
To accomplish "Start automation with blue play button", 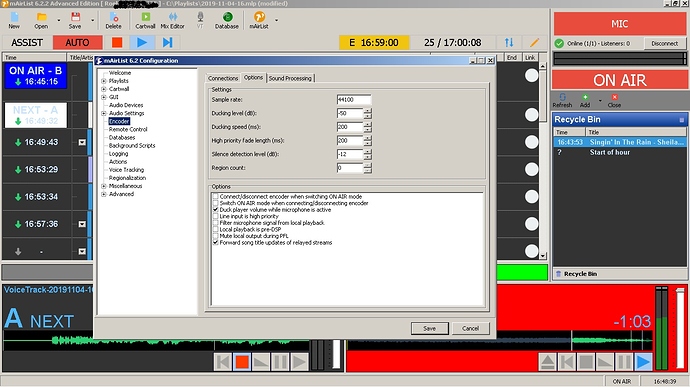I will coord(142,42).
